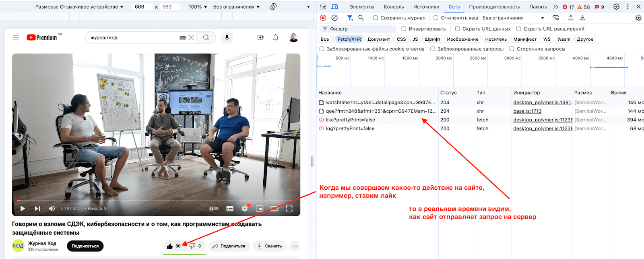The height and width of the screenshot is (259, 644).
Task: Open the more actions ellipsis under video
Action: click(295, 246)
